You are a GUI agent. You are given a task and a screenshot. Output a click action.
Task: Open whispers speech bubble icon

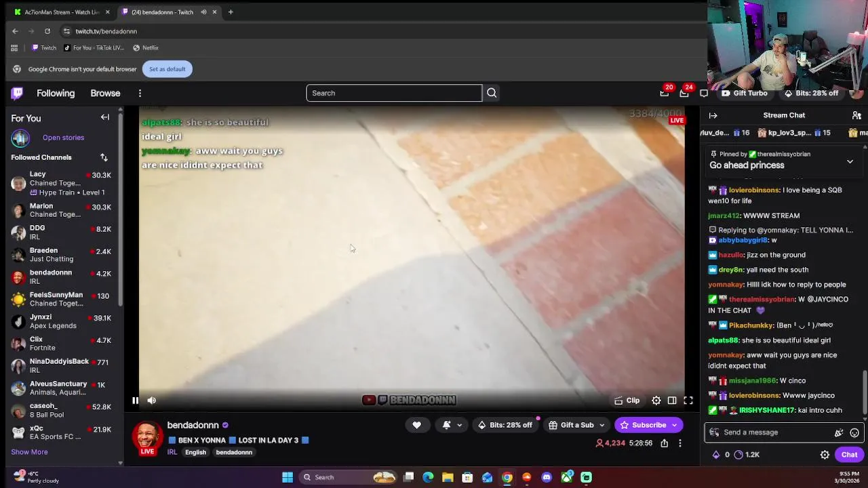point(704,93)
